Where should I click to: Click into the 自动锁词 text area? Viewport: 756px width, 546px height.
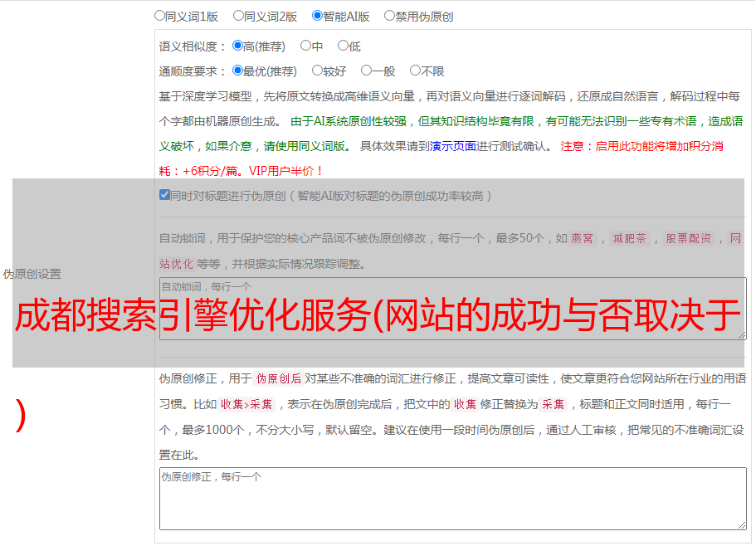(453, 309)
